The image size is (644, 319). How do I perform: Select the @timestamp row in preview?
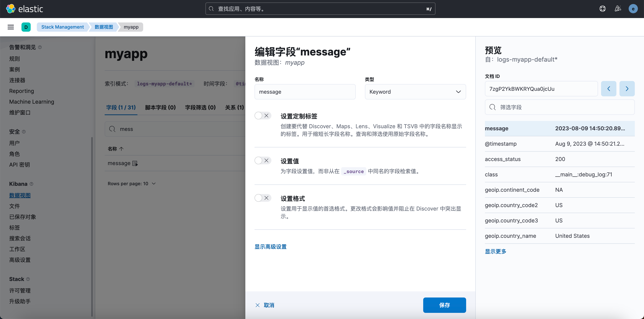tap(560, 144)
